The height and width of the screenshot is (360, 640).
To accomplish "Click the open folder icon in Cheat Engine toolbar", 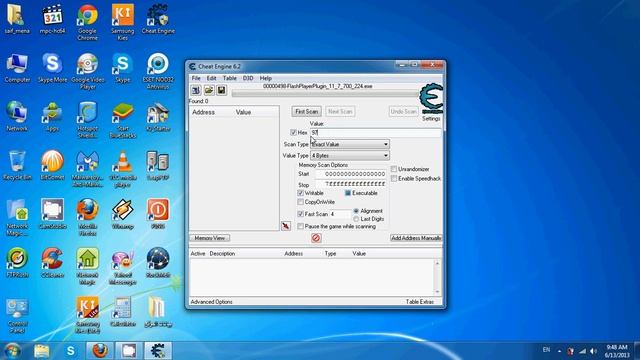I will click(209, 90).
